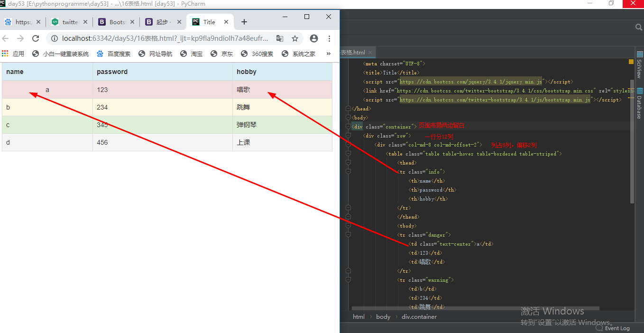The width and height of the screenshot is (644, 333).
Task: Fold the tr class danger block
Action: pos(348,235)
